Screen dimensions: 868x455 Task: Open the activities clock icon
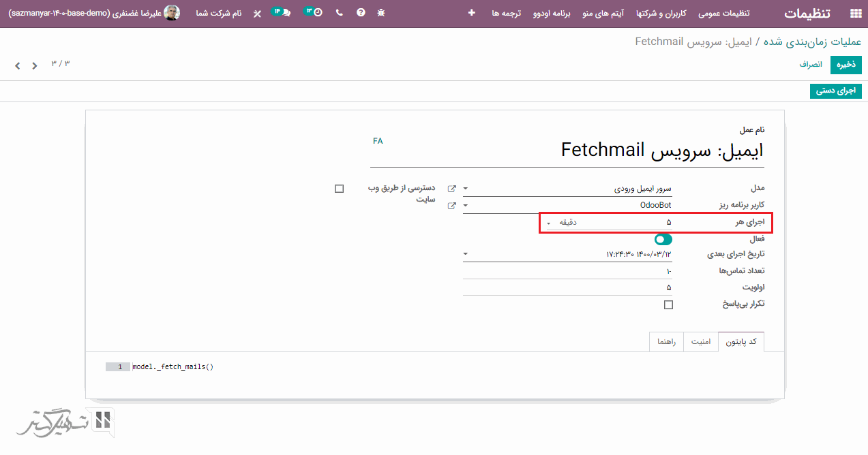coord(314,12)
